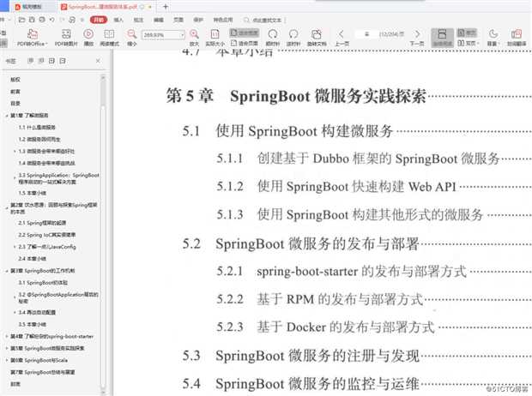Click the open file icon in quick toolbar
The height and width of the screenshot is (396, 532).
[x=21, y=20]
